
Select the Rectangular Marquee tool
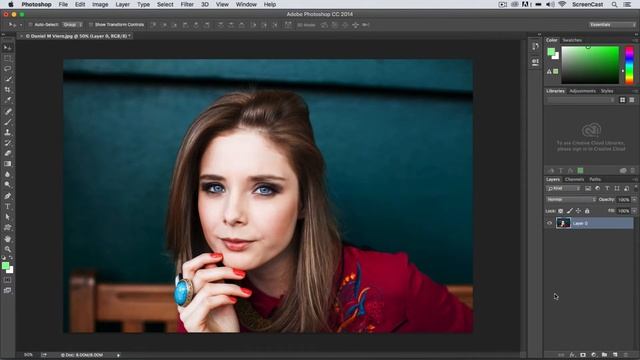pos(7,58)
